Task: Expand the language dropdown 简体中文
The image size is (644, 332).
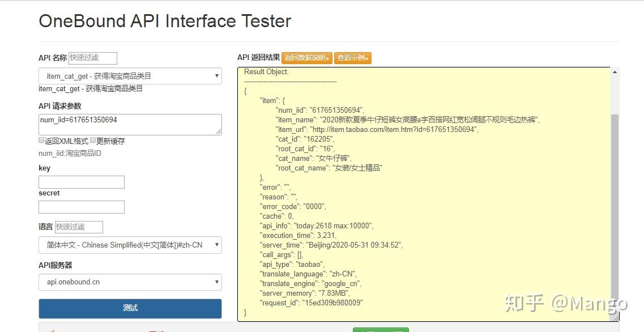Action: [130, 245]
